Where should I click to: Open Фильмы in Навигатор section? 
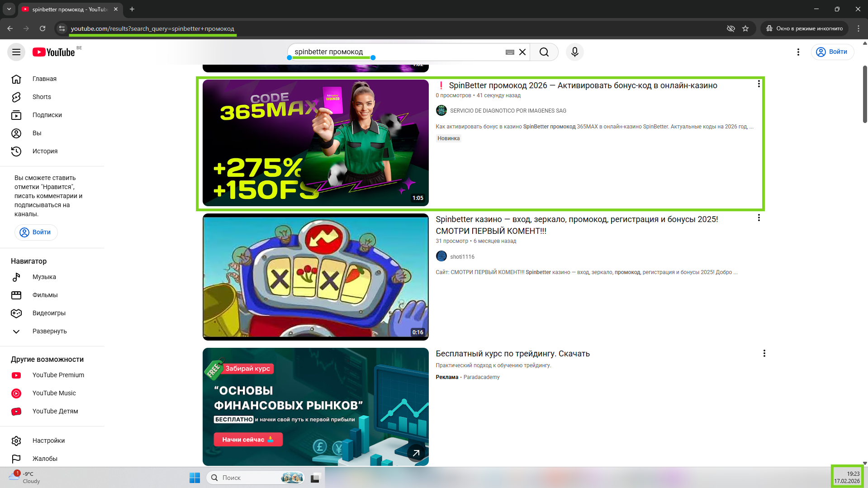[52, 295]
